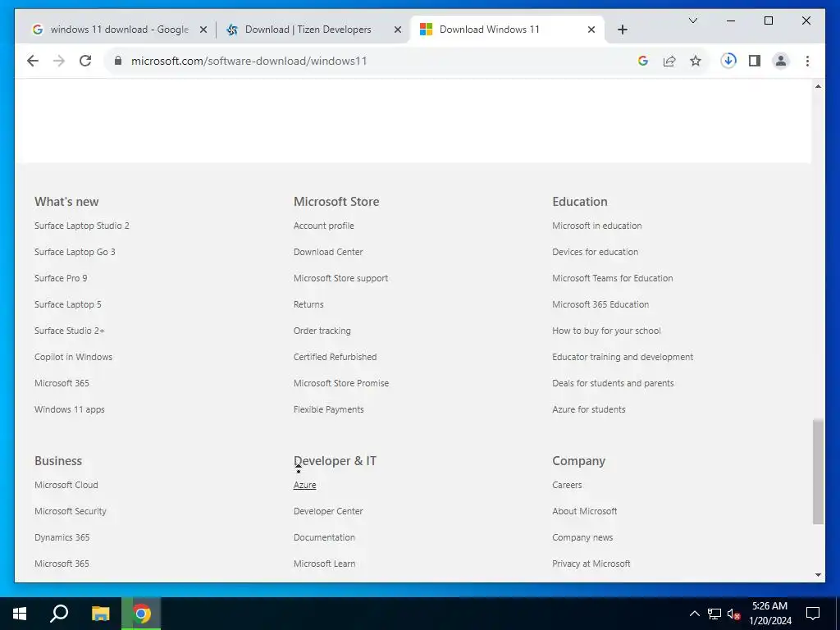Open Careers link under Company
840x630 pixels.
pos(567,485)
